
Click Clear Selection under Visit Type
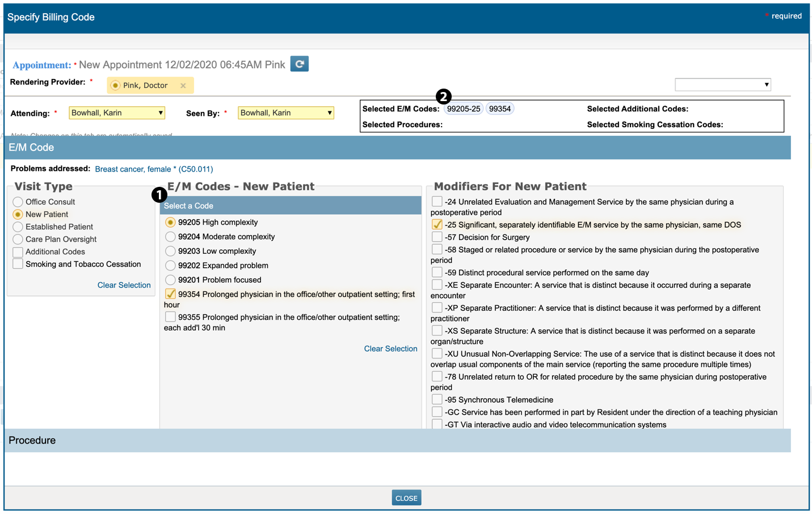coord(124,285)
